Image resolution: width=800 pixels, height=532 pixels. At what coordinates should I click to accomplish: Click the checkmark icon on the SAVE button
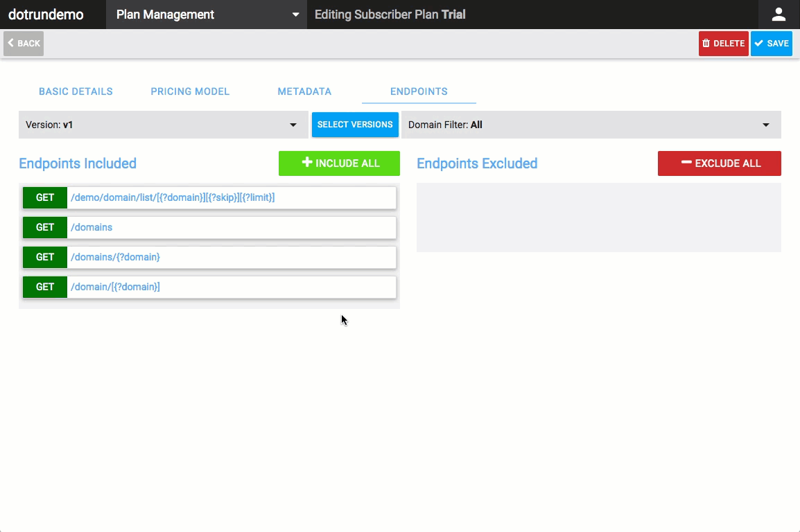coord(758,43)
